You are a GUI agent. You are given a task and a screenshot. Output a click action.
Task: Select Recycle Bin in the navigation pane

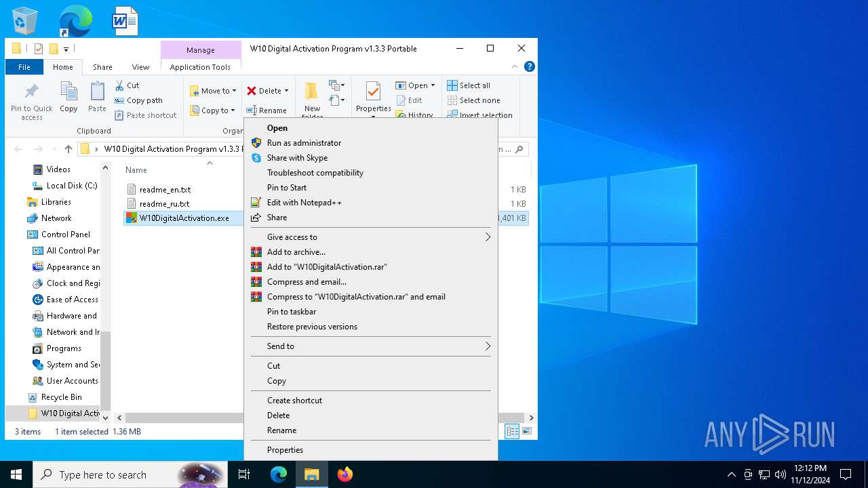click(x=61, y=397)
